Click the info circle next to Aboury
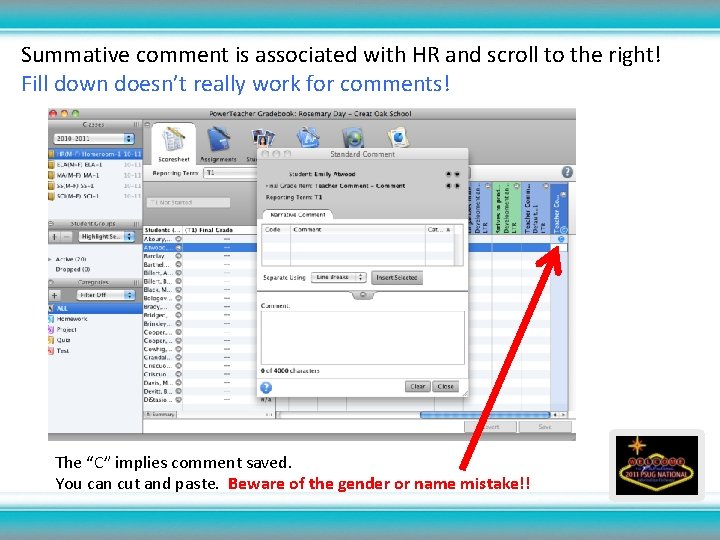 coord(179,239)
